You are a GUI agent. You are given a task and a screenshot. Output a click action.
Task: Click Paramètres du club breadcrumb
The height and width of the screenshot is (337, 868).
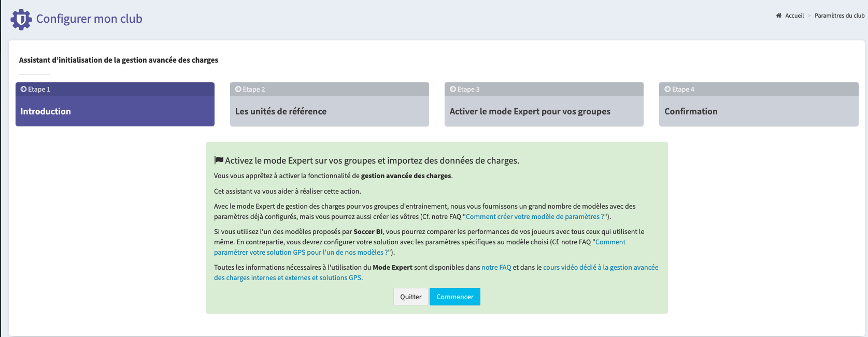pyautogui.click(x=839, y=16)
